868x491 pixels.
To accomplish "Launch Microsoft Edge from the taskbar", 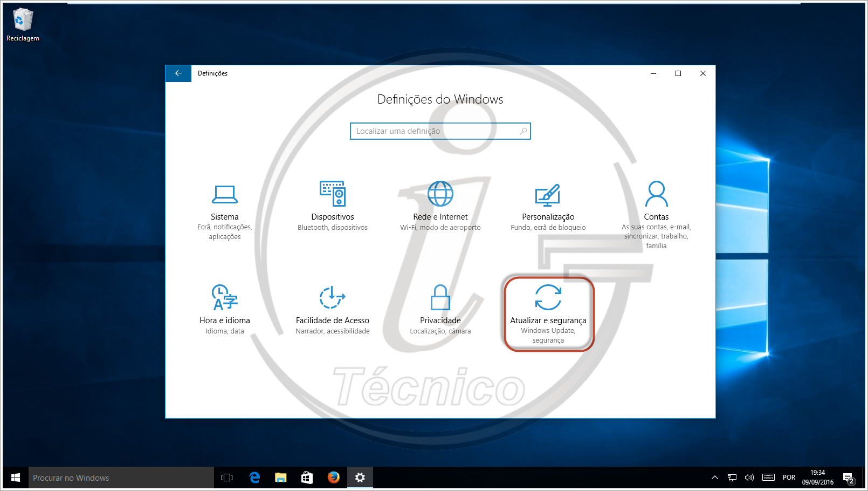I will pos(254,478).
